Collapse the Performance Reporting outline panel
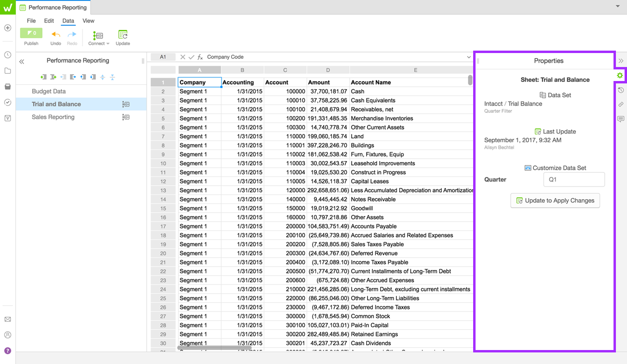Image resolution: width=627 pixels, height=364 pixels. point(22,61)
